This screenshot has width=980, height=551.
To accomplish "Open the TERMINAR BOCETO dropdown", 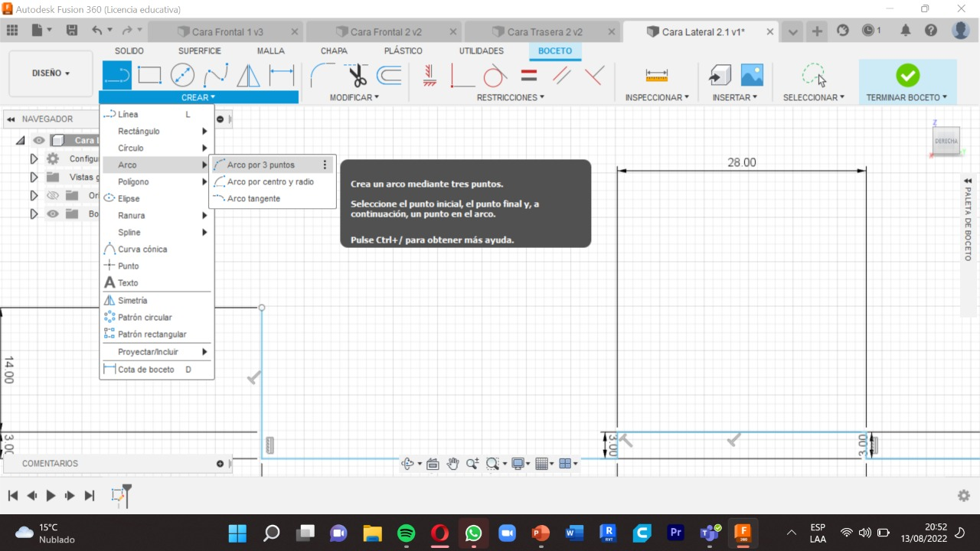I will coord(907,97).
